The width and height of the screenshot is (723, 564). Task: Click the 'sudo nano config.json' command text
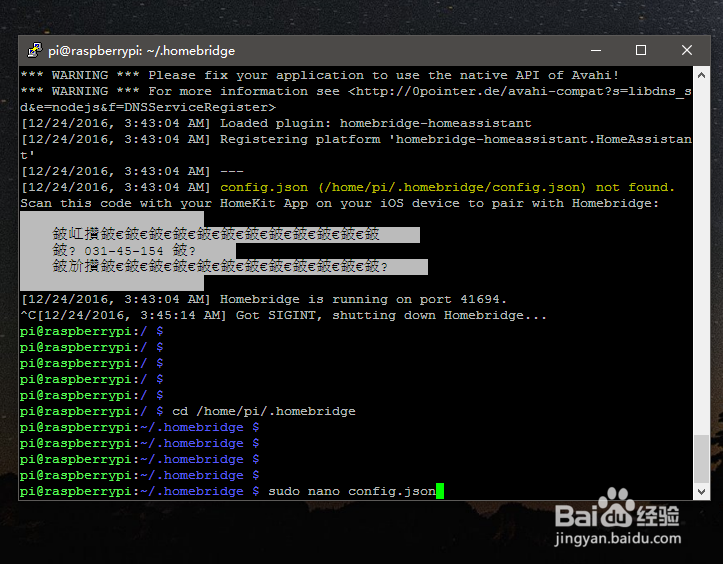pyautogui.click(x=352, y=492)
